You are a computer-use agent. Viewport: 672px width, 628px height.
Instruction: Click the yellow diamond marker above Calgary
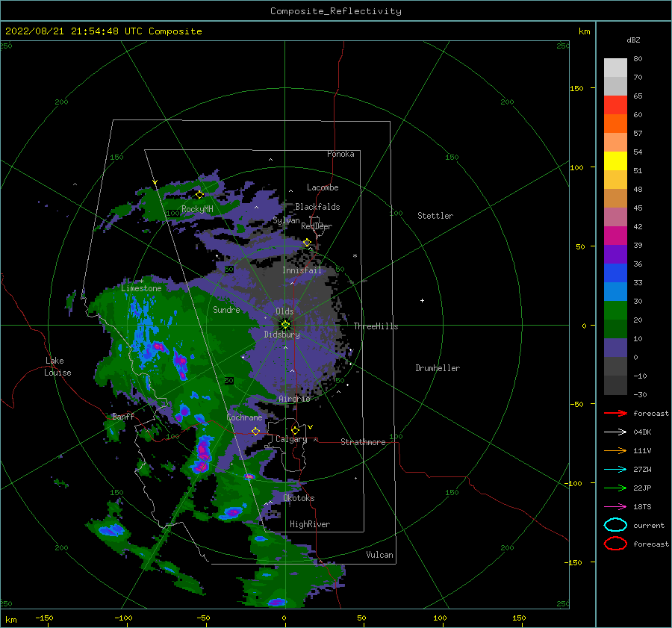coord(295,430)
